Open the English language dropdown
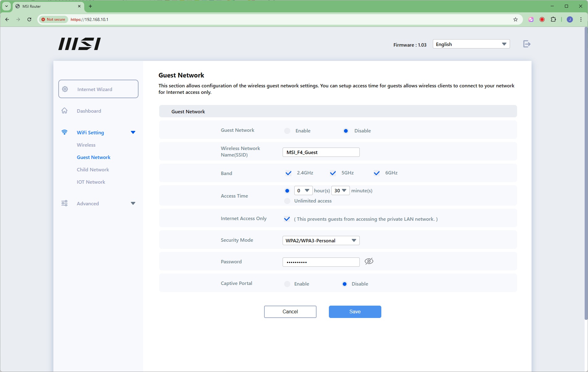This screenshot has height=372, width=588. tap(471, 44)
